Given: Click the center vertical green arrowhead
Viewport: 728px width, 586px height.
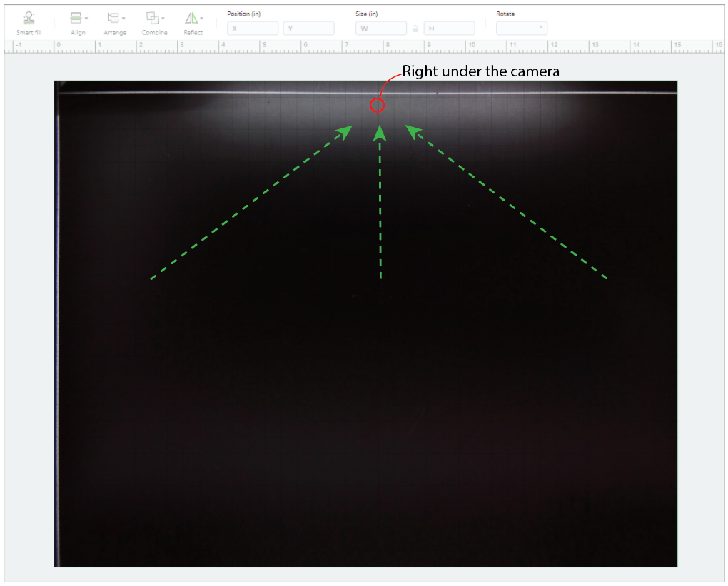Looking at the screenshot, I should (380, 132).
